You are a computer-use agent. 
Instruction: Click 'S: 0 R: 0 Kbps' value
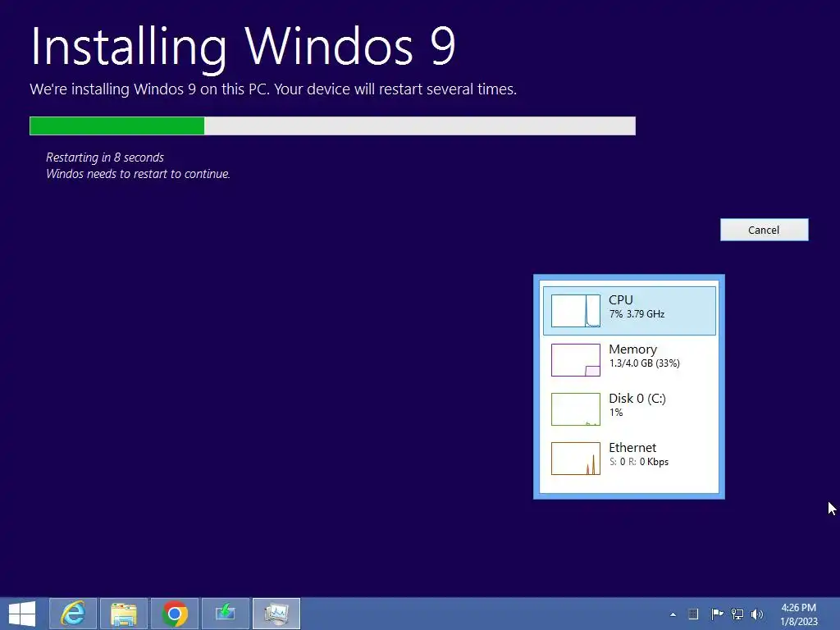coord(639,462)
